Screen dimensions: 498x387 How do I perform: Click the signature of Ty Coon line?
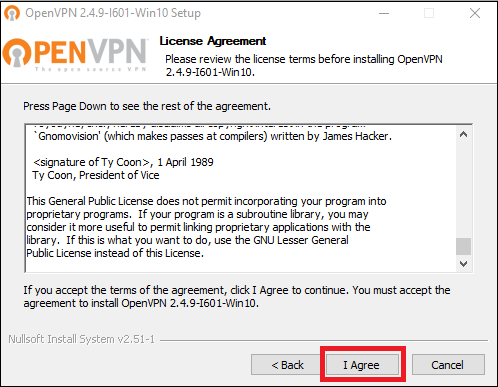coord(123,162)
